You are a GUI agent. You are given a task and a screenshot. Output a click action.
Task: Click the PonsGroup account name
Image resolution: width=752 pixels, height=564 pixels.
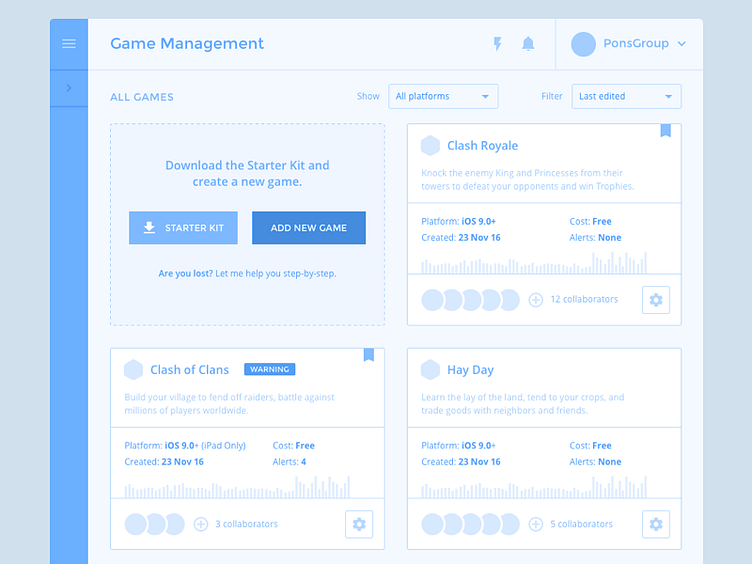pyautogui.click(x=636, y=43)
